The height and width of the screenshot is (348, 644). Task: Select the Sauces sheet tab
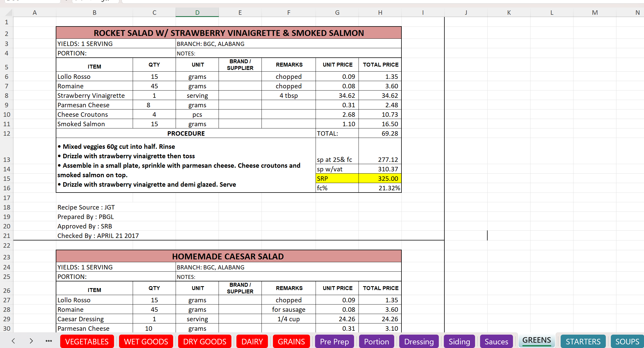coord(496,342)
